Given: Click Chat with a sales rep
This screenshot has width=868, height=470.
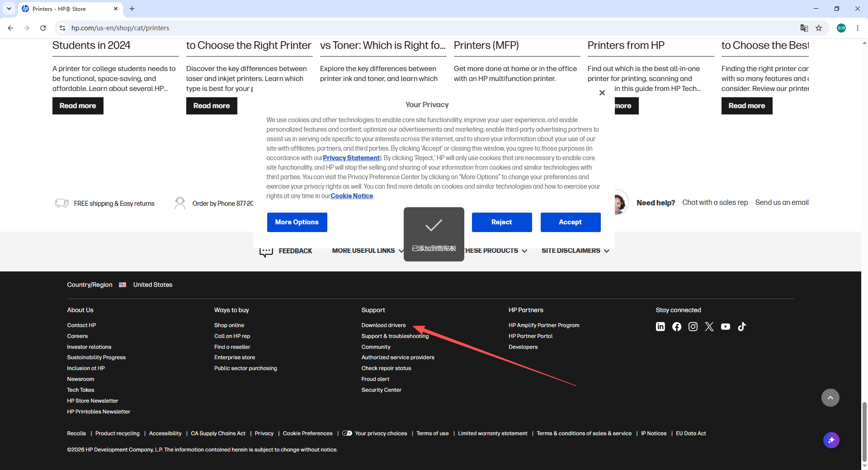Looking at the screenshot, I should pos(715,203).
